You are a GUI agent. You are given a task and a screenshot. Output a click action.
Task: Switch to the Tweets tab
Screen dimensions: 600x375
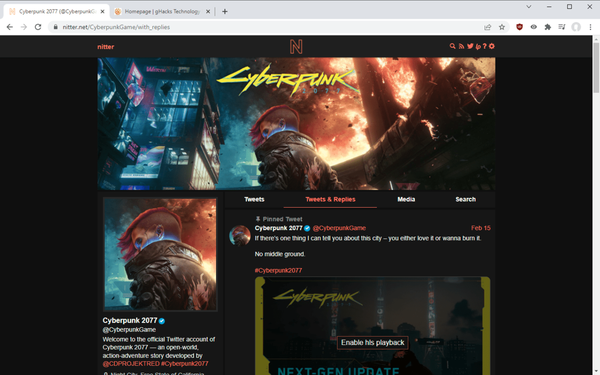(x=254, y=199)
